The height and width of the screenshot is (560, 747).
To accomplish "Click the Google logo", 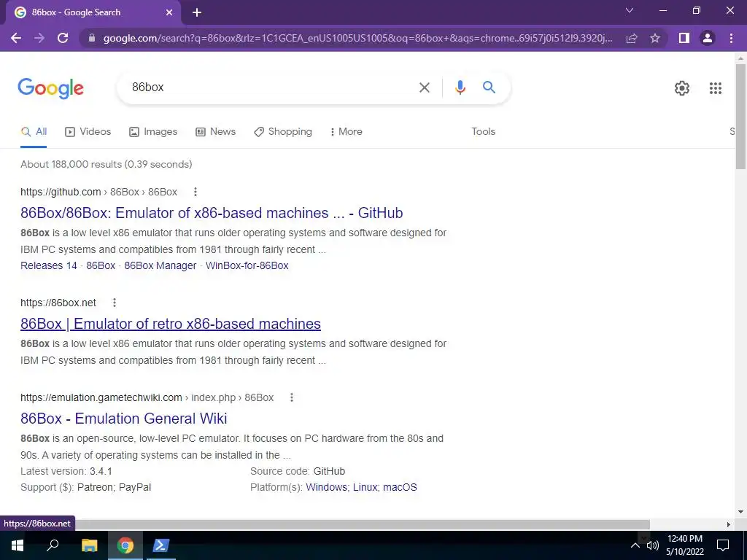I will [x=50, y=88].
